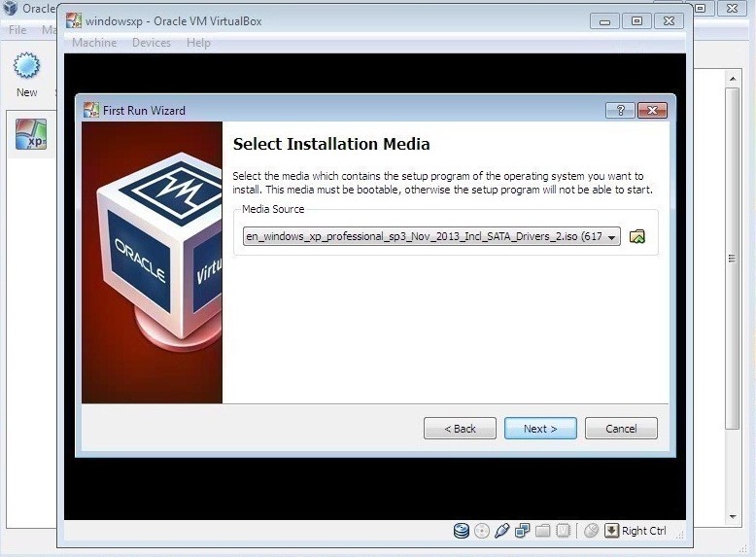The height and width of the screenshot is (557, 756).
Task: Open the Machine menu
Action: (94, 43)
